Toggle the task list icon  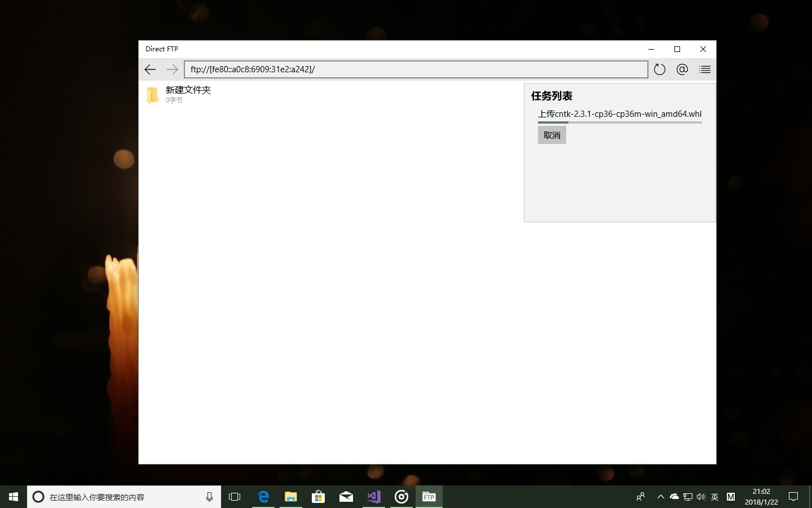click(x=705, y=69)
